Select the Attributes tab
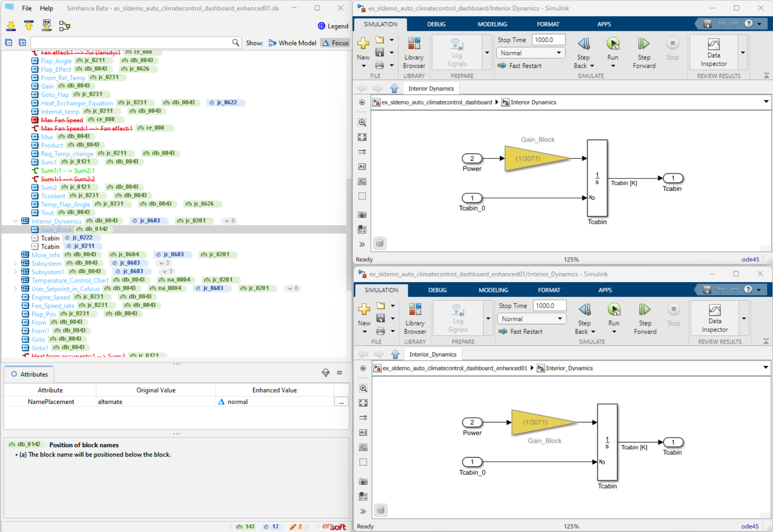This screenshot has height=532, width=773. point(29,374)
